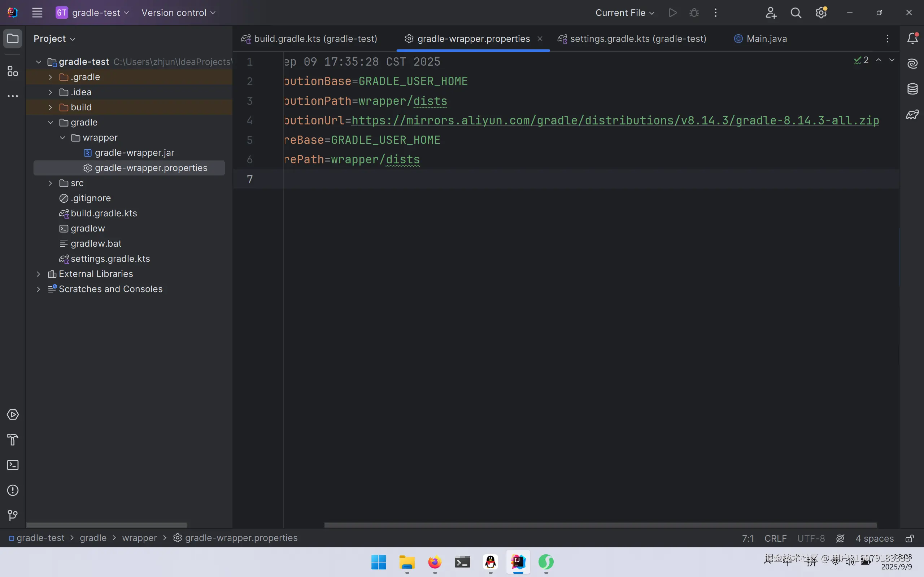
Task: Collapse the wrapper folder
Action: click(62, 138)
